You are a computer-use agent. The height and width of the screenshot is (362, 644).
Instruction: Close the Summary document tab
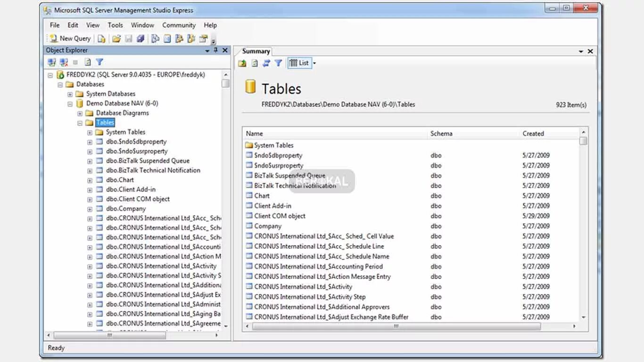point(590,51)
